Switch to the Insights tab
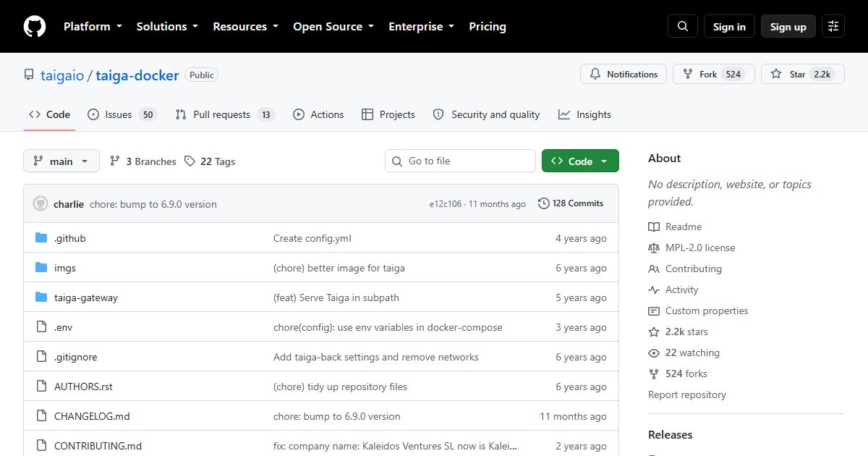The height and width of the screenshot is (456, 868). click(585, 114)
